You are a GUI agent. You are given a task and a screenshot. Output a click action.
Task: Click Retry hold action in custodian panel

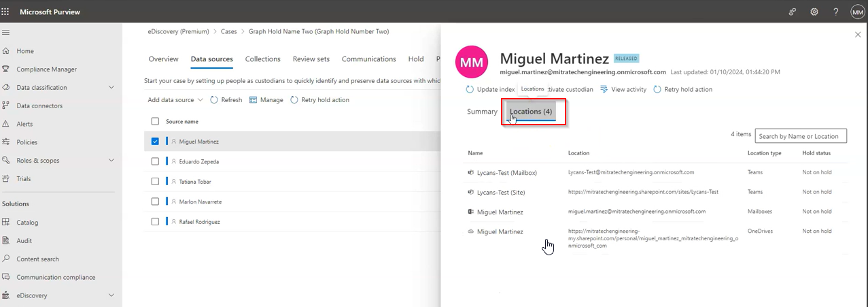683,89
